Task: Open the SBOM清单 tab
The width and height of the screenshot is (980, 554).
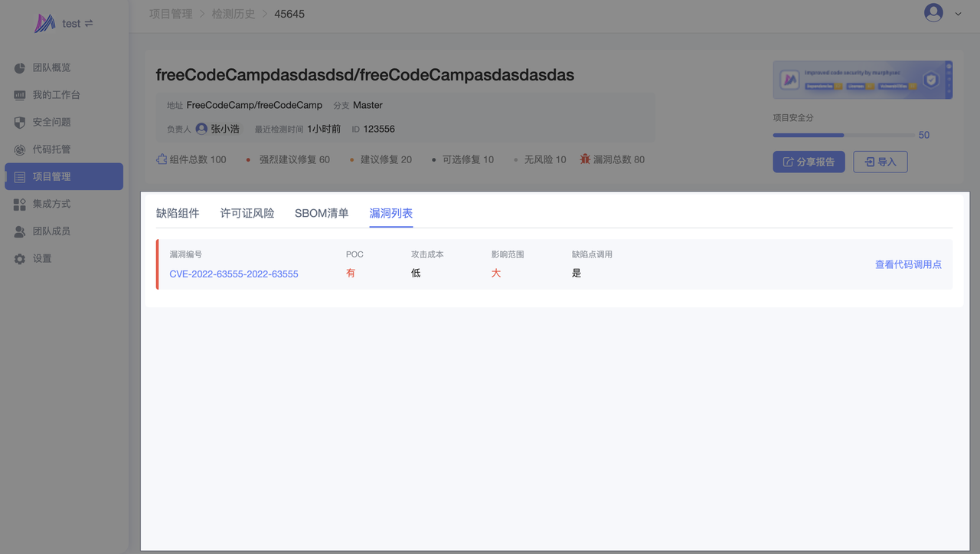Action: [x=322, y=213]
